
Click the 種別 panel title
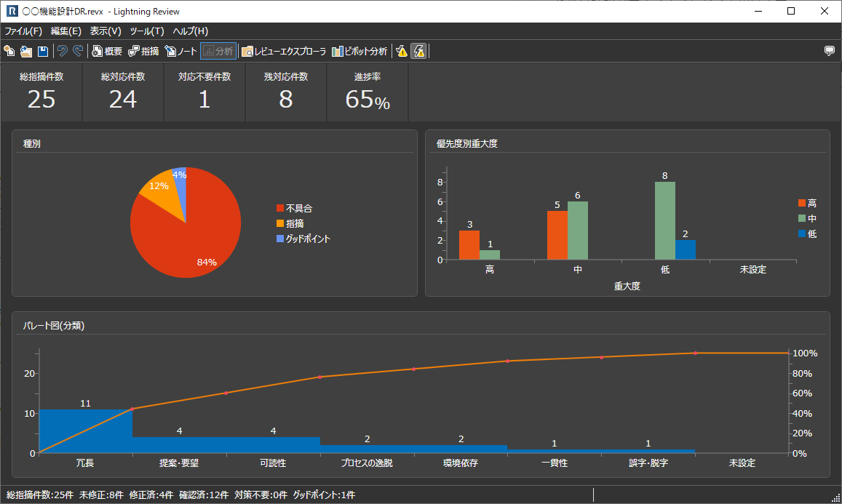(x=32, y=144)
